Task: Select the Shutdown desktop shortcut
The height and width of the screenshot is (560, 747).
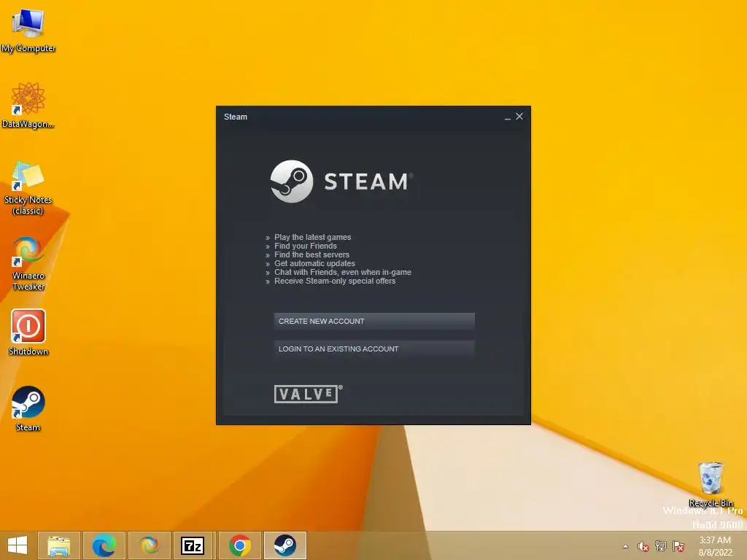Action: 28,332
